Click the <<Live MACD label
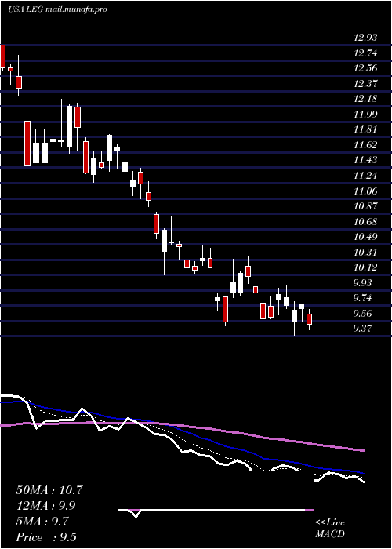 click(330, 529)
